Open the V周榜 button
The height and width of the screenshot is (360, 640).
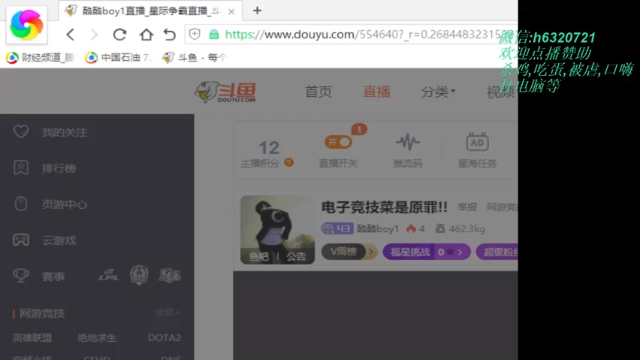[349, 252]
